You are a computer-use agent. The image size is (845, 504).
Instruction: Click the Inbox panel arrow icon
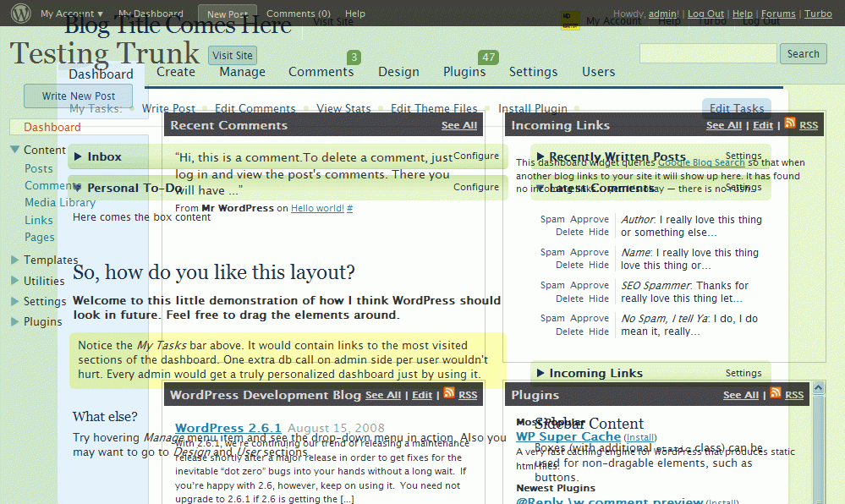(79, 156)
